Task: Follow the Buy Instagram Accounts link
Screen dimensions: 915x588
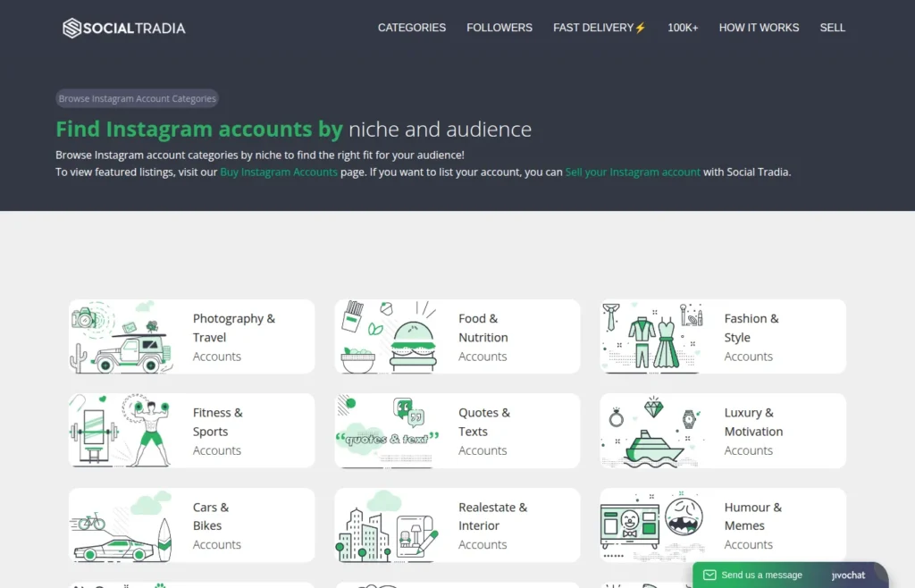Action: [x=279, y=172]
